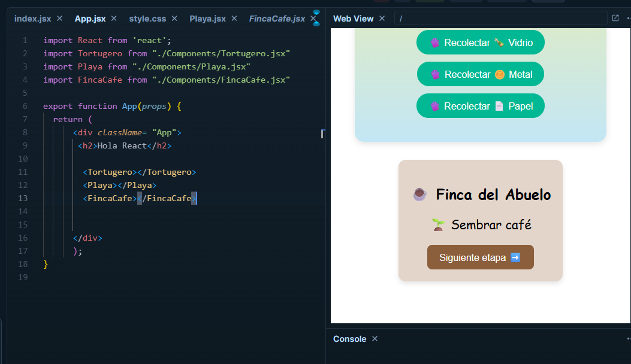Click the coffee cup emoji in the Finca card
Image resolution: width=631 pixels, height=364 pixels.
point(419,194)
